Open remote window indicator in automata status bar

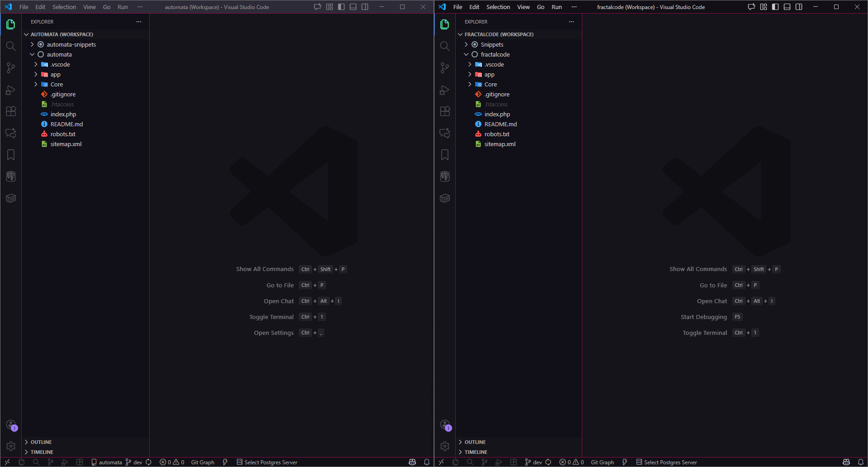click(7, 462)
